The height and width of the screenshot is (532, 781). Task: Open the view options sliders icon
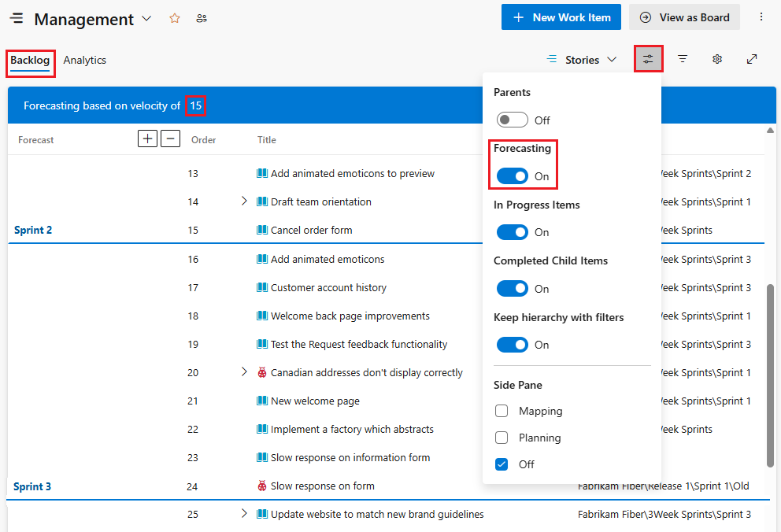pyautogui.click(x=648, y=58)
